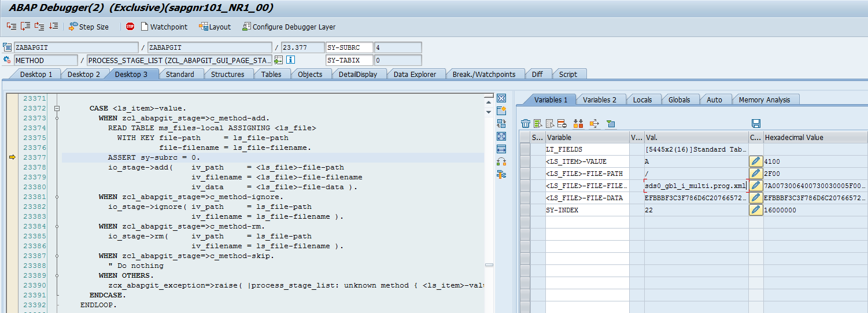Open the Script tab
Screen dimensions: 868x313
[x=568, y=74]
